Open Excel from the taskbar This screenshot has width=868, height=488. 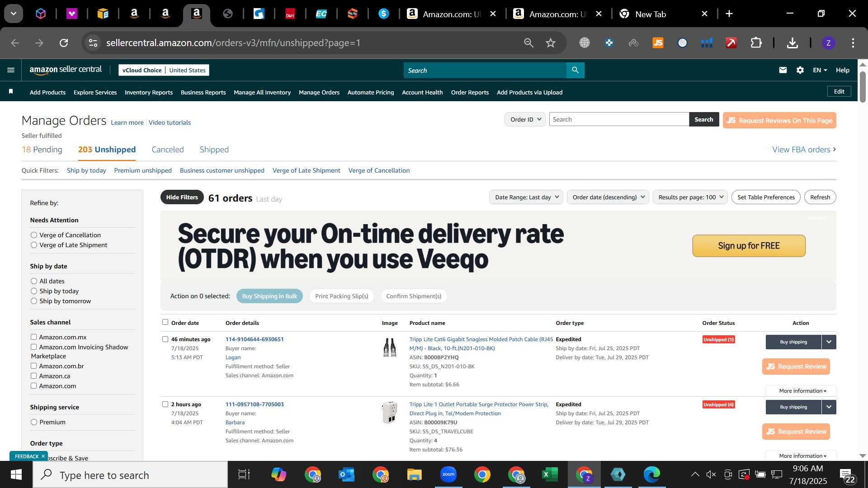550,474
